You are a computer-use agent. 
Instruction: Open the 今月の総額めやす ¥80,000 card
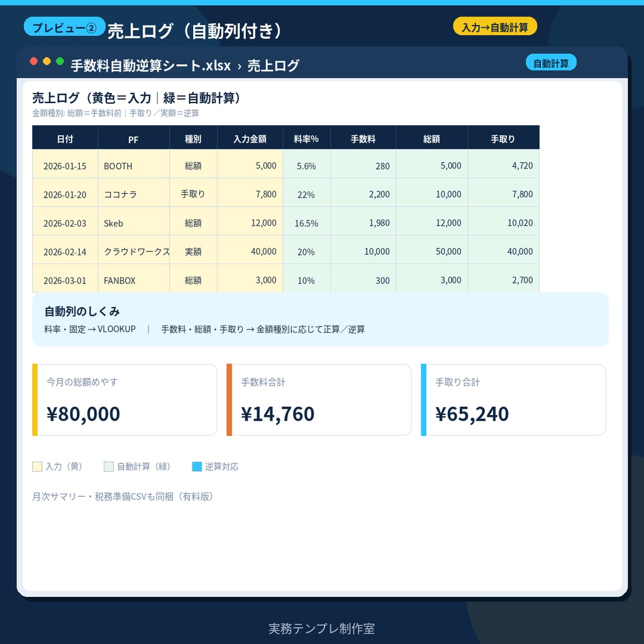click(125, 399)
